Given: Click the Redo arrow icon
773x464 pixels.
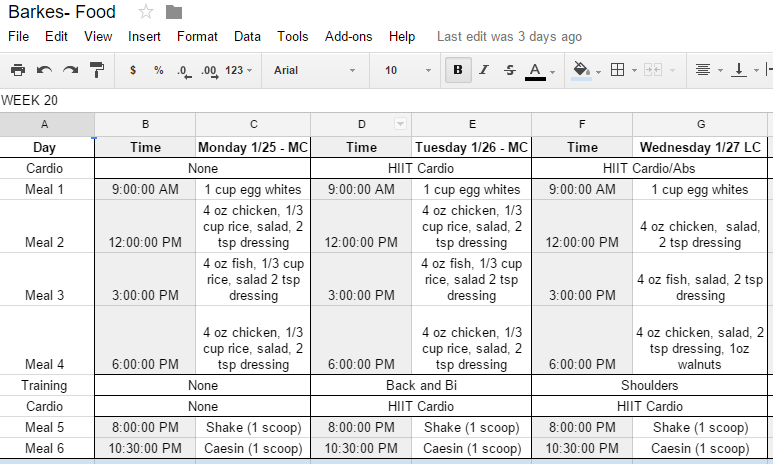Looking at the screenshot, I should [70, 70].
